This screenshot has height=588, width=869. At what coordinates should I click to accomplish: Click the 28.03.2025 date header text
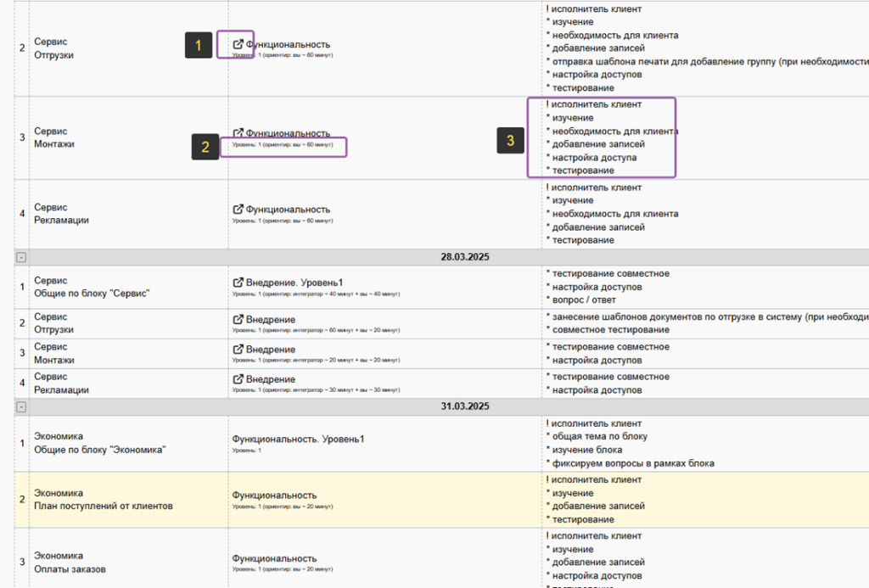[464, 257]
